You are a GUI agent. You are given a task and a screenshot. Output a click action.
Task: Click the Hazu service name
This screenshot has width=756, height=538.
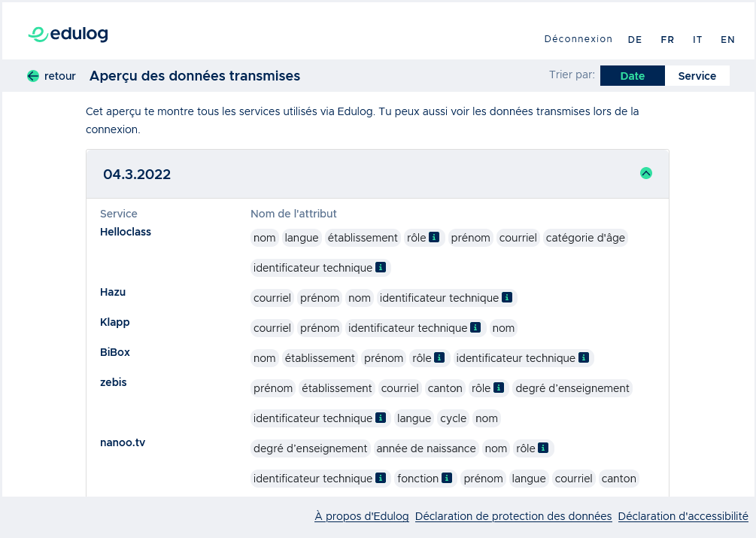(113, 292)
